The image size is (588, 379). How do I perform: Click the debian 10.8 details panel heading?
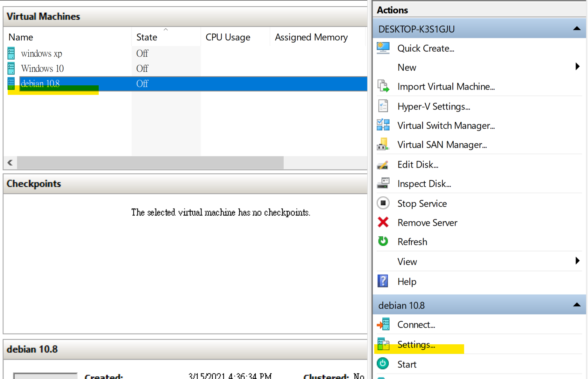[x=32, y=349]
